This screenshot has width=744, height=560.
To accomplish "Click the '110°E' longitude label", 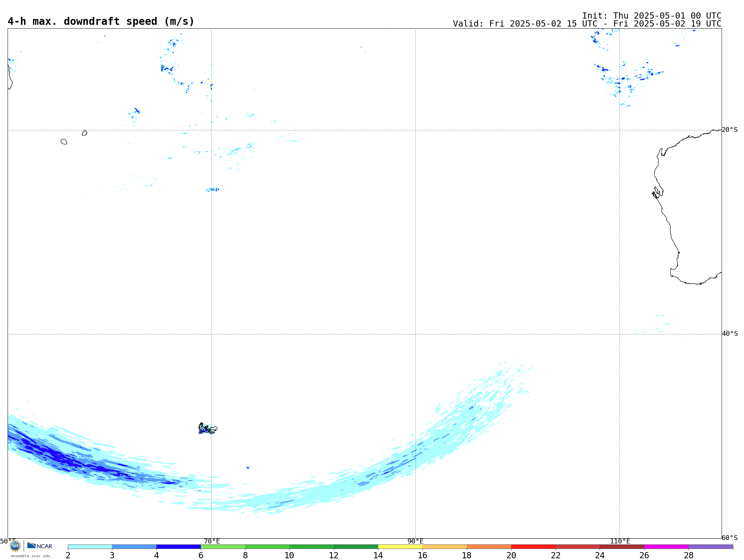I will point(620,541).
